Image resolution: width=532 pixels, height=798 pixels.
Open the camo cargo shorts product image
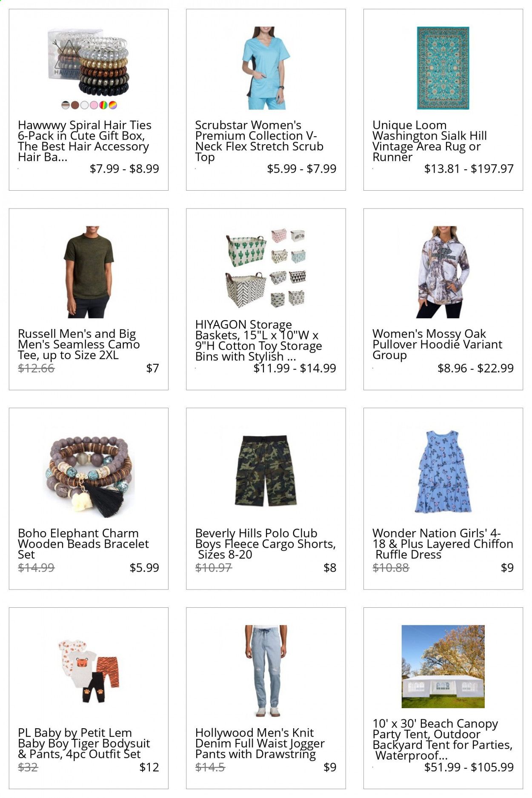[266, 471]
